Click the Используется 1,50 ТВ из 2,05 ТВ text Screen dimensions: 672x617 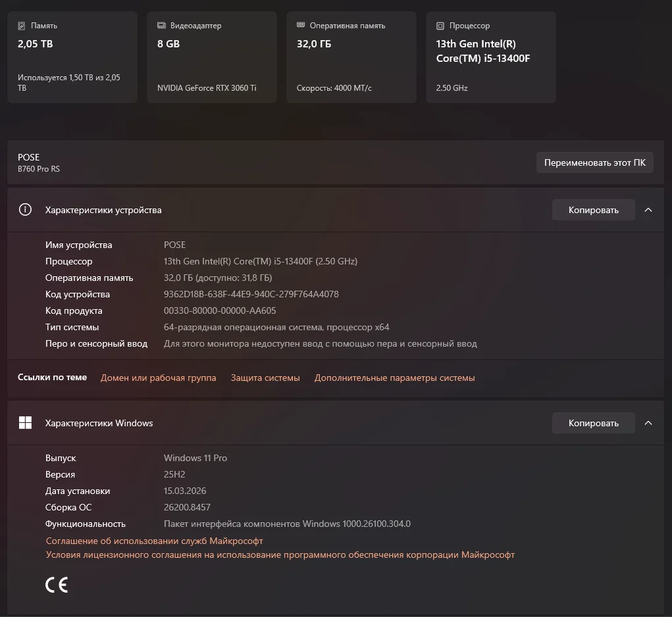[x=69, y=83]
